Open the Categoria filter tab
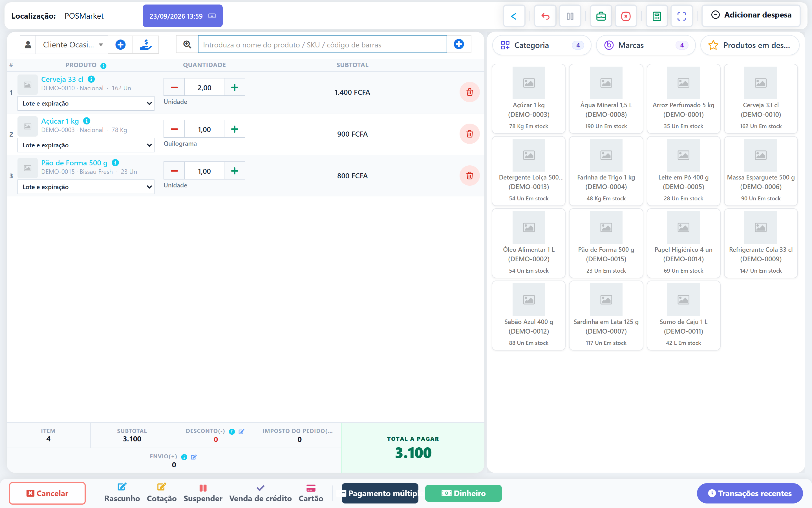Viewport: 812px width, 508px height. [542, 45]
